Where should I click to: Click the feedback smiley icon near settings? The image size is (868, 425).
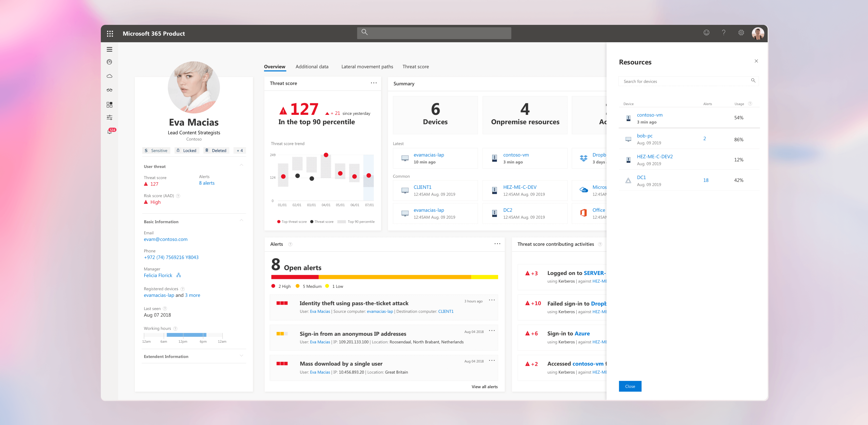point(706,32)
